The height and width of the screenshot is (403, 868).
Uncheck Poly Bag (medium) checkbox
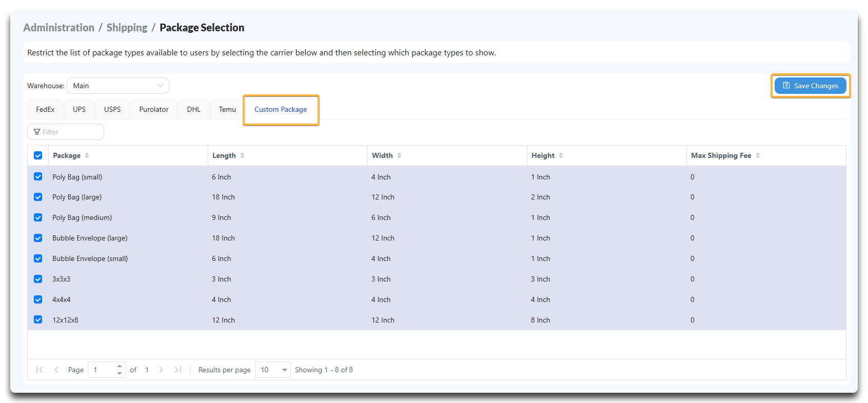coord(38,217)
